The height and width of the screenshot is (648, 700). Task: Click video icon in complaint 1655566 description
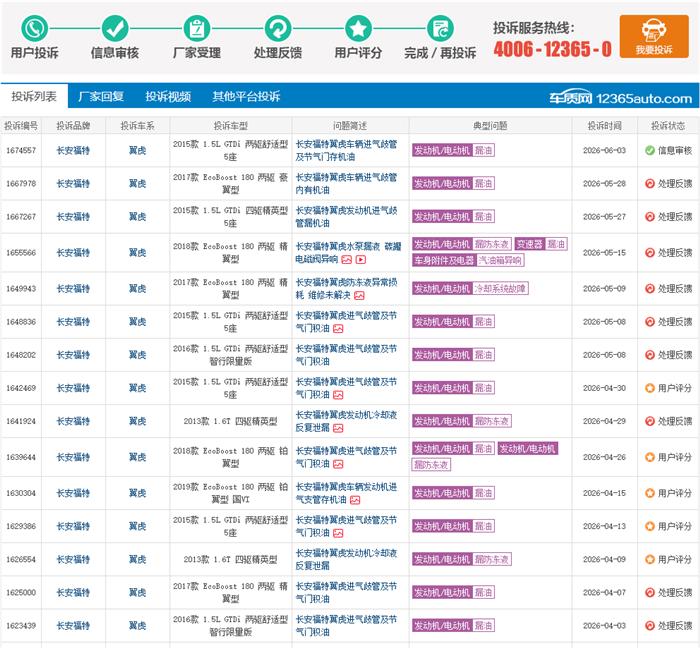(361, 259)
